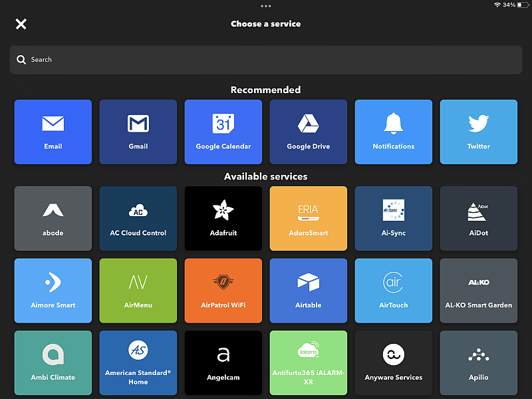Screen dimensions: 532x399
Task: Pick the Ambi Climate service
Action: (53, 363)
